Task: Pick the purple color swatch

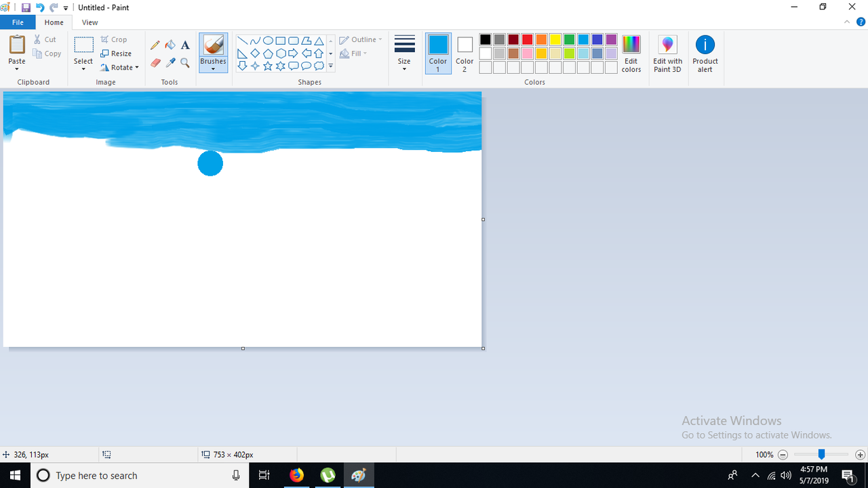Action: [612, 40]
